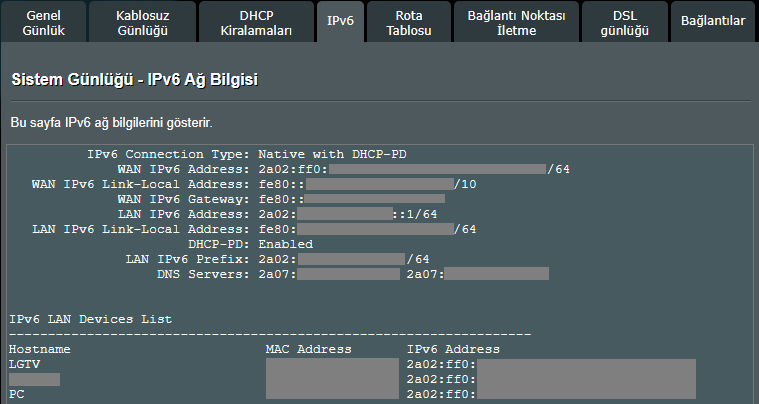This screenshot has width=759, height=404.
Task: Select the IPv6 tab
Action: pos(340,21)
